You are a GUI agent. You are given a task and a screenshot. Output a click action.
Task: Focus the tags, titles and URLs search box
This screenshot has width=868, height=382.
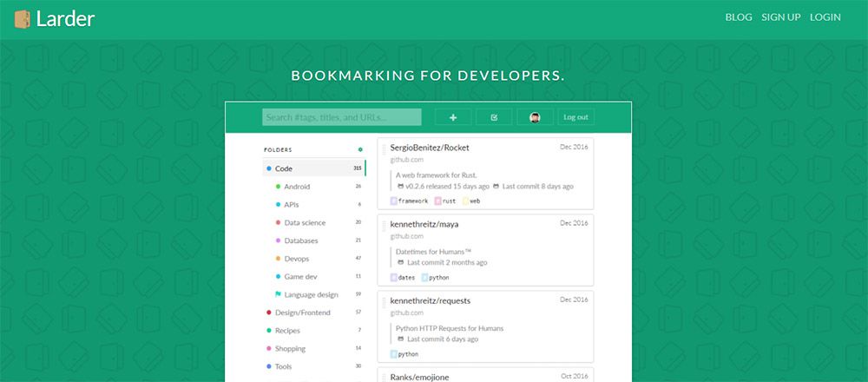point(341,117)
